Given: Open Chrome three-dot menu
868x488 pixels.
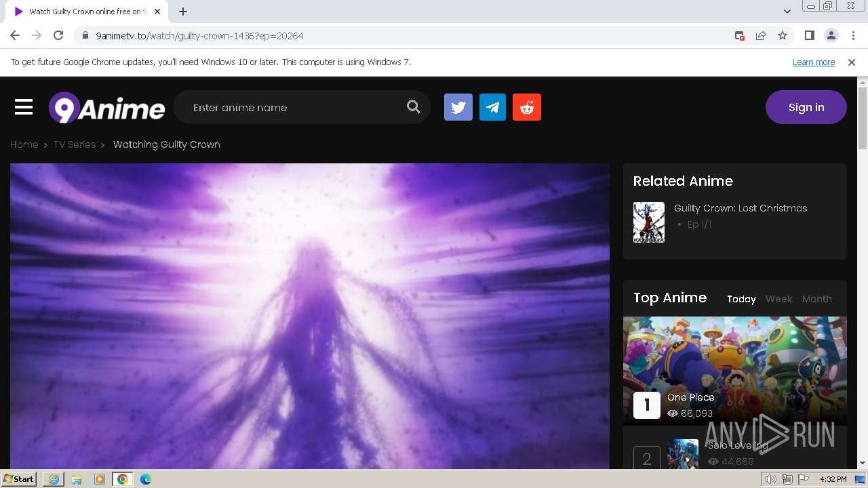Looking at the screenshot, I should (853, 36).
